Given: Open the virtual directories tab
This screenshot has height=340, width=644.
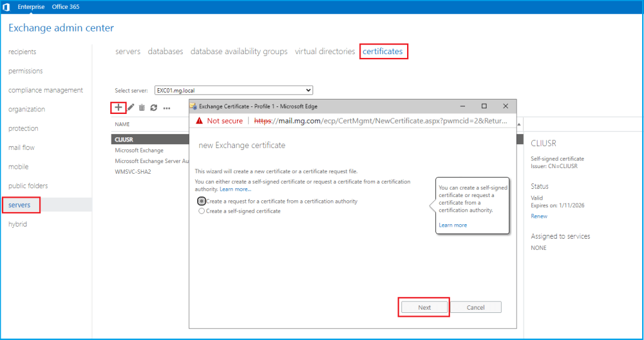Looking at the screenshot, I should point(325,52).
